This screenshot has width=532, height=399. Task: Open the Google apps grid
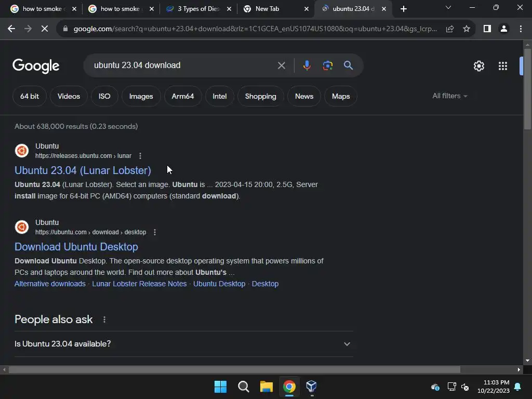[x=503, y=66]
